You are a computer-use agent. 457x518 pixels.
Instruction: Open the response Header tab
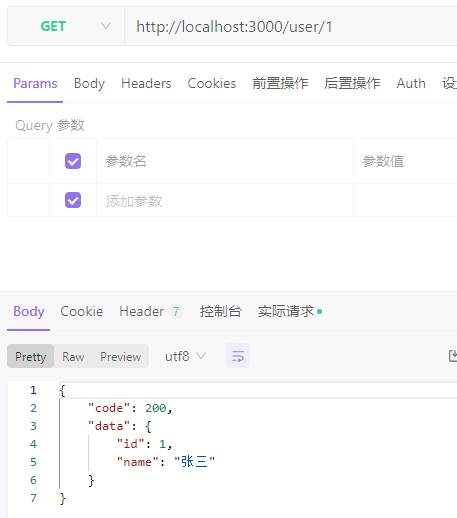[151, 311]
